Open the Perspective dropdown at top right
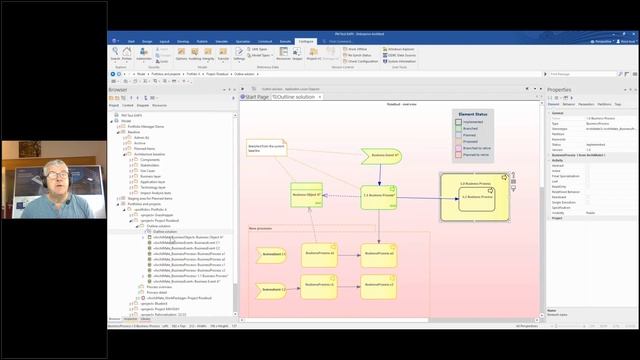The image size is (640, 360). 602,42
